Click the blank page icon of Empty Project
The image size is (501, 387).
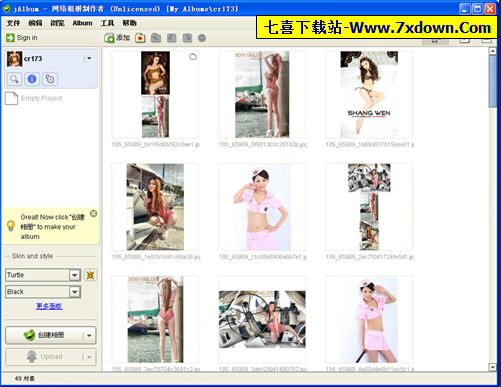pos(11,98)
